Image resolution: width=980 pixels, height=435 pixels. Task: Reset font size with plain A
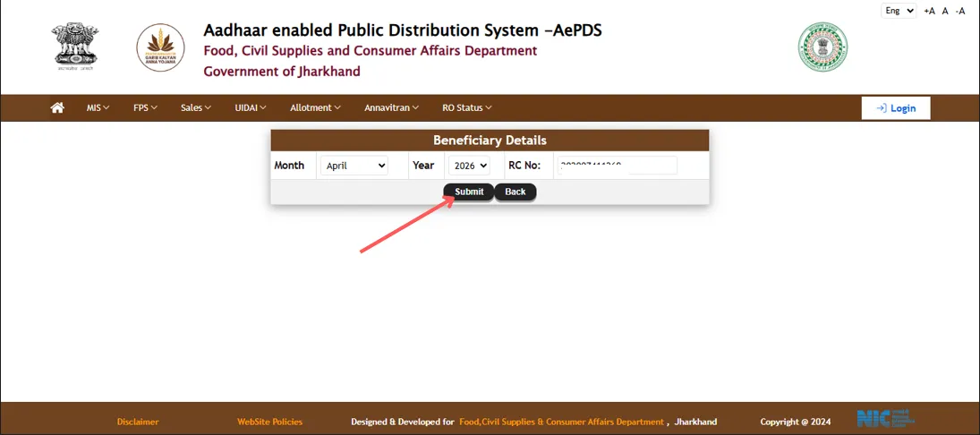click(x=944, y=11)
